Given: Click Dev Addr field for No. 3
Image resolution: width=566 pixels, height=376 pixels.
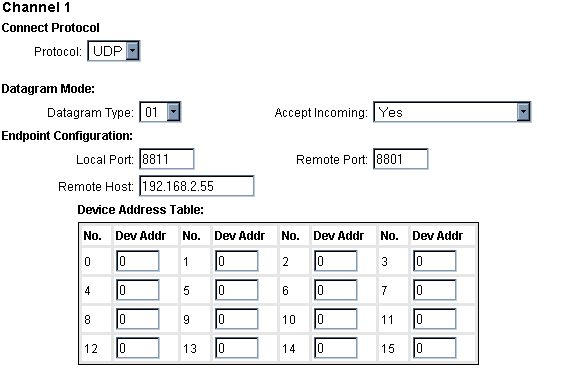Looking at the screenshot, I should coord(435,261).
